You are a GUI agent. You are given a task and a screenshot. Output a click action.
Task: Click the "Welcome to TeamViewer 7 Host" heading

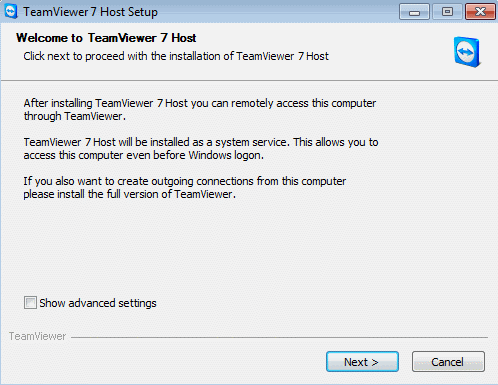tap(106, 38)
